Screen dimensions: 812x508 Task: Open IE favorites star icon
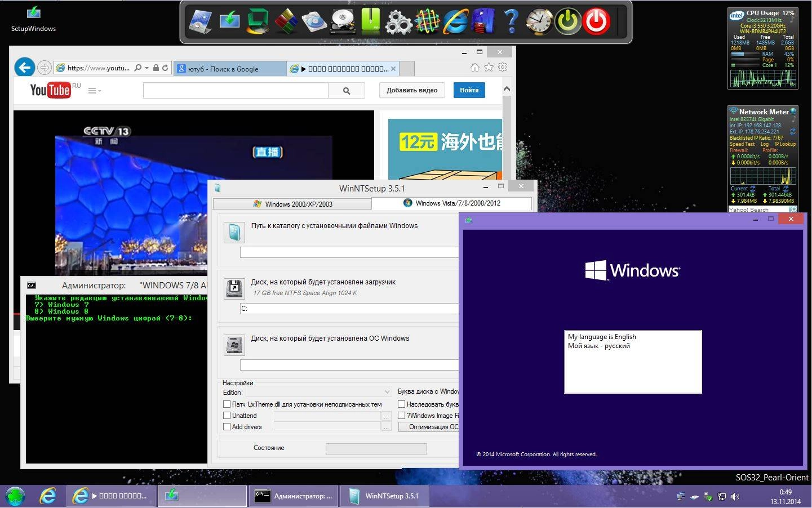(489, 68)
